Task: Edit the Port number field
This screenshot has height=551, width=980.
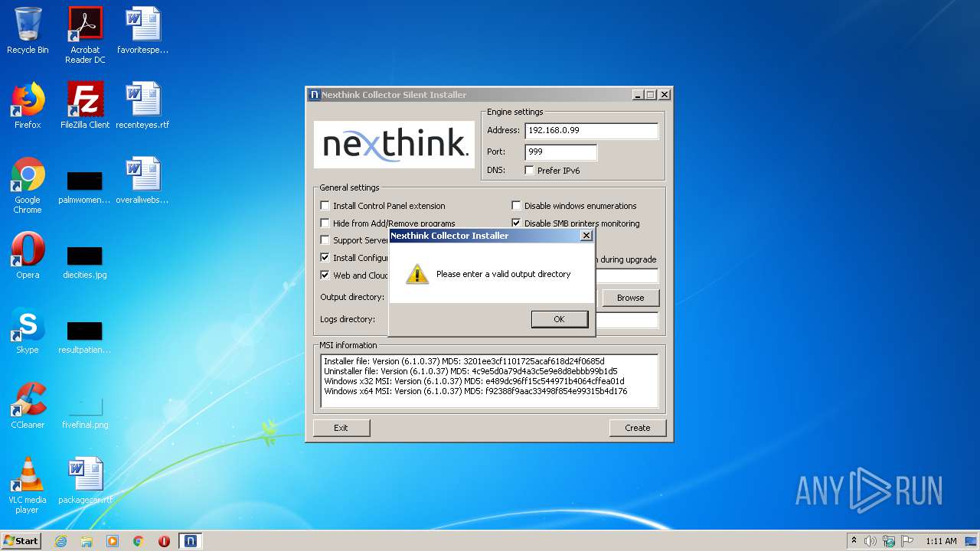Action: 560,152
